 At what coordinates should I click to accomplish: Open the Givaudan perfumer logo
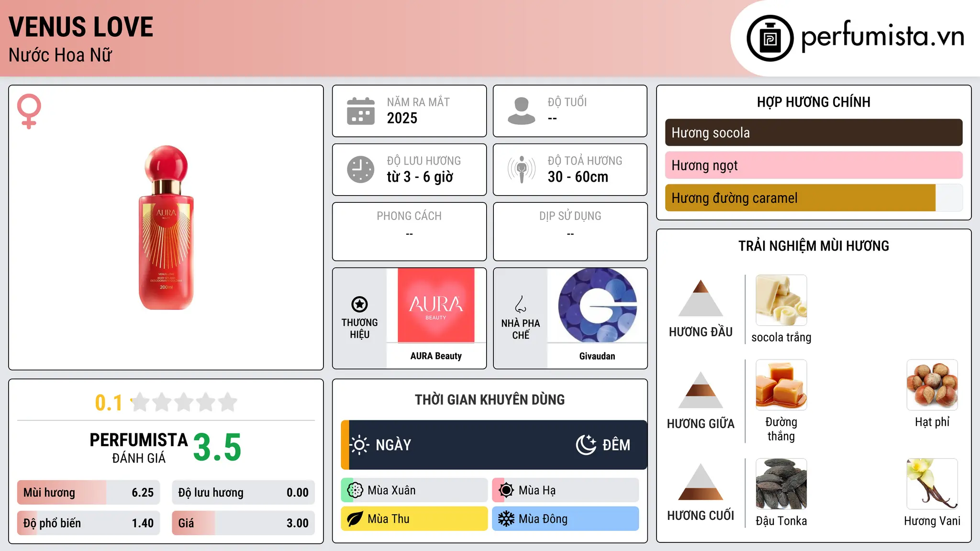tap(597, 305)
